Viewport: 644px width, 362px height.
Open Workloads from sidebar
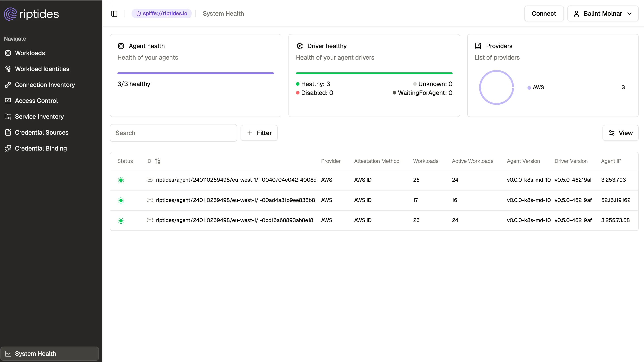pyautogui.click(x=30, y=53)
